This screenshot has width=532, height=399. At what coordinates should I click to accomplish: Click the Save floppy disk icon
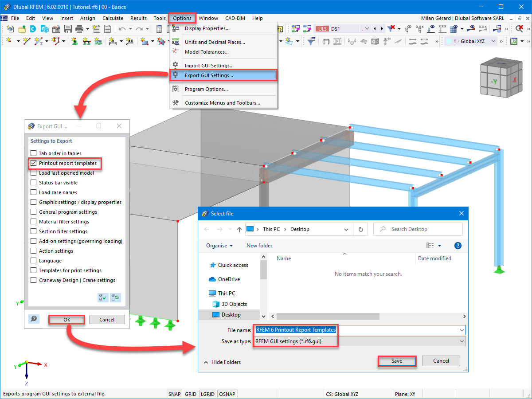68,29
